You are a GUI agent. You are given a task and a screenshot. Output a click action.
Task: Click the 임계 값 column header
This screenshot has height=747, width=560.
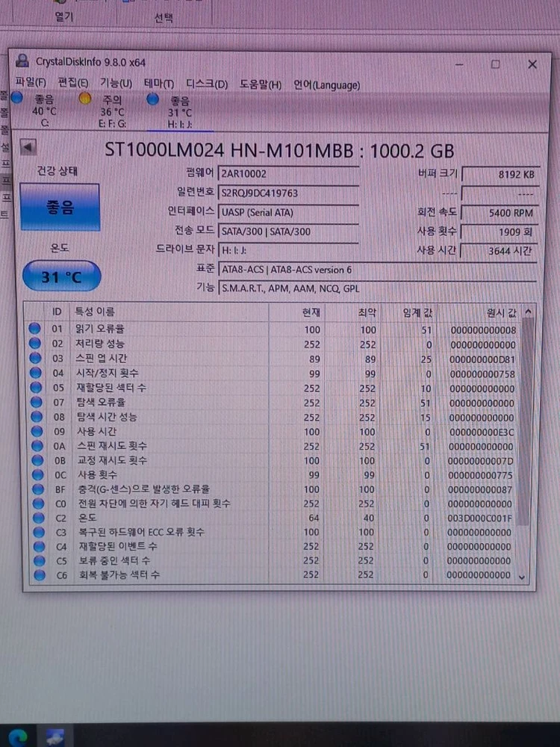click(408, 313)
